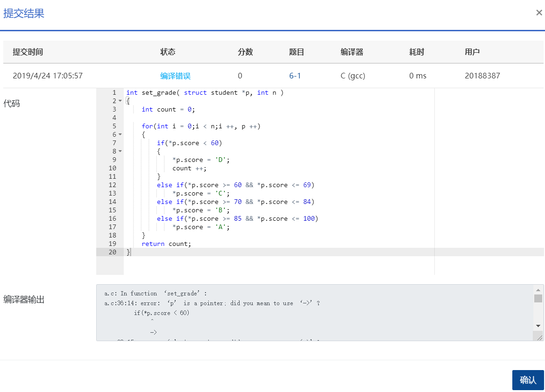This screenshot has height=392, width=545.
Task: Click the 题目 column header
Action: tap(297, 52)
